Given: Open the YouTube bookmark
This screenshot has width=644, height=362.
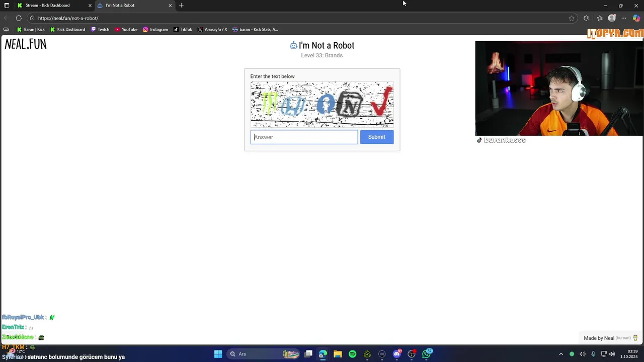Looking at the screenshot, I should point(126,29).
